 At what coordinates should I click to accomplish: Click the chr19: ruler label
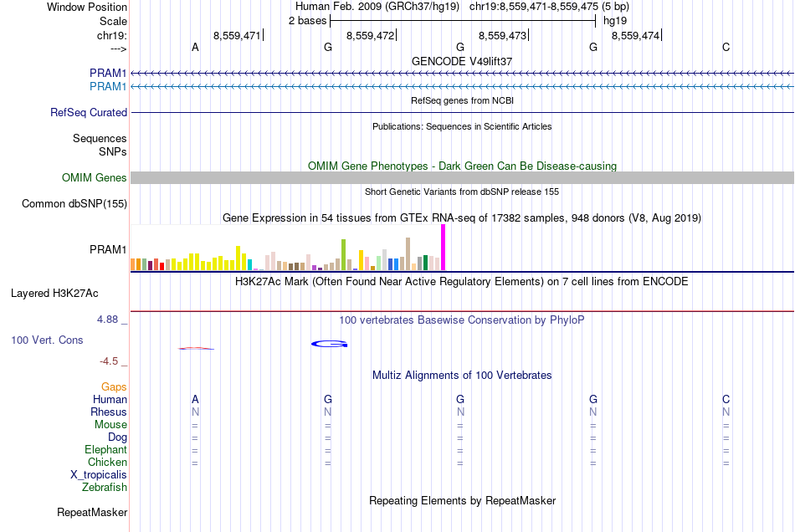[x=112, y=35]
